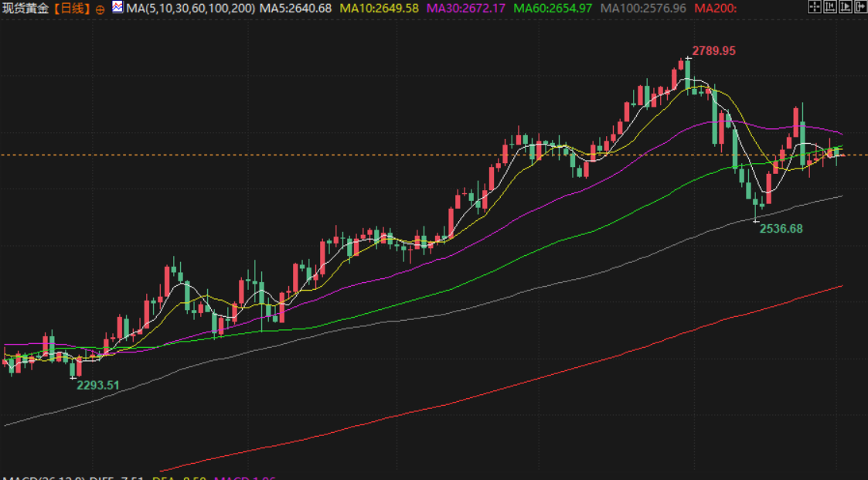Image resolution: width=868 pixels, height=480 pixels.
Task: Click the crosshair cursor icon in top-right toolbar
Action: tap(814, 8)
